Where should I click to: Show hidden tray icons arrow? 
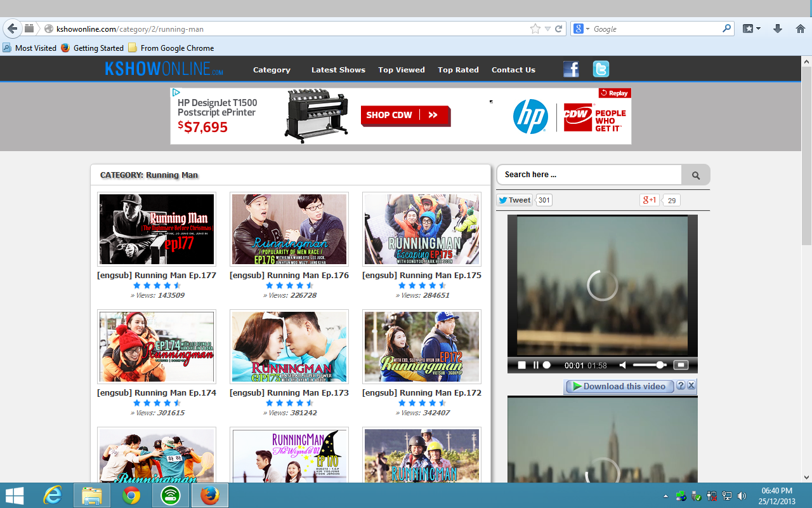[x=665, y=496]
